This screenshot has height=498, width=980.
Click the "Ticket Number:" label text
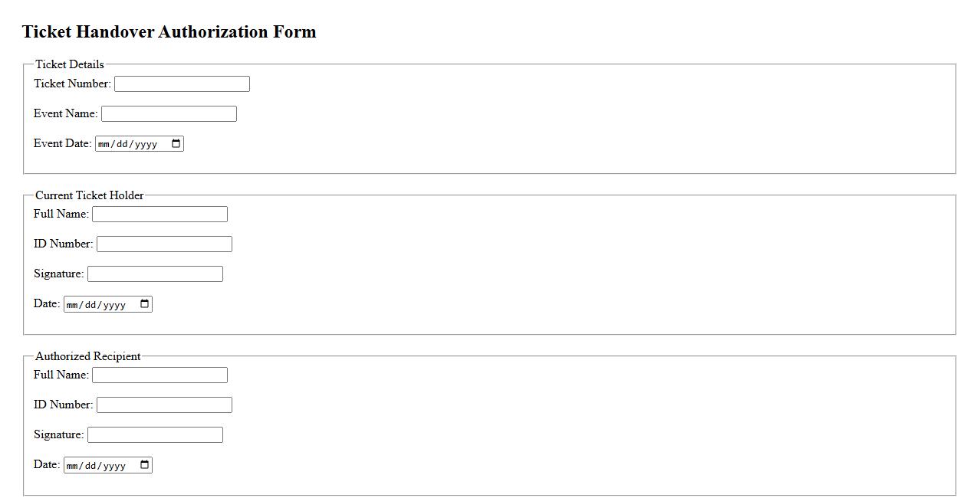pyautogui.click(x=72, y=84)
